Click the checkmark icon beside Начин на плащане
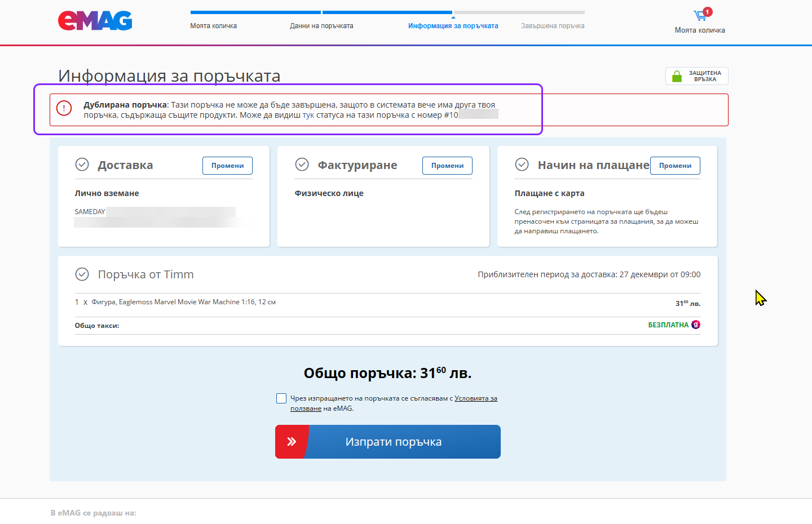This screenshot has width=812, height=524. click(x=522, y=165)
